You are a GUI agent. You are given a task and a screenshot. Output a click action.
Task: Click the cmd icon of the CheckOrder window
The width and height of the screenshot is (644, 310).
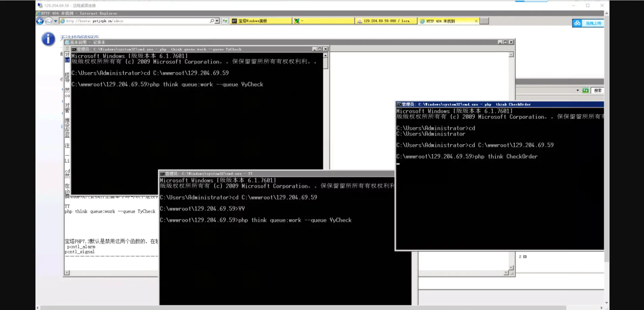tap(399, 104)
